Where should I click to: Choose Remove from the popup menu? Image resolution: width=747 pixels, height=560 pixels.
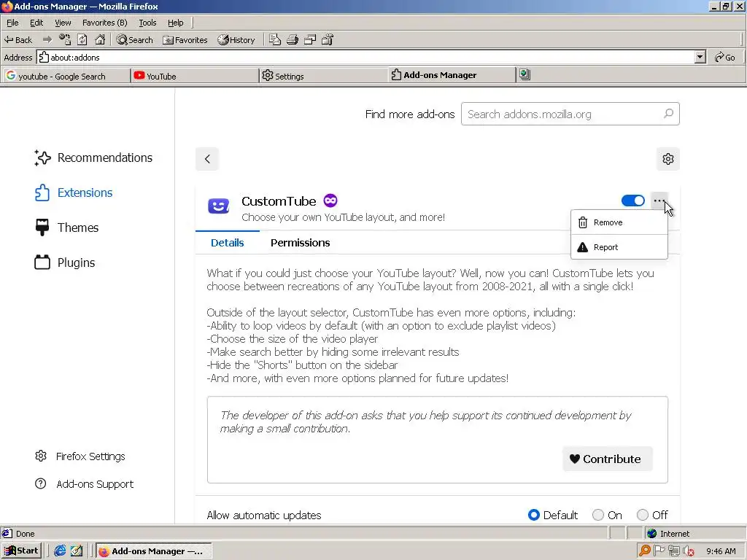tap(619, 222)
